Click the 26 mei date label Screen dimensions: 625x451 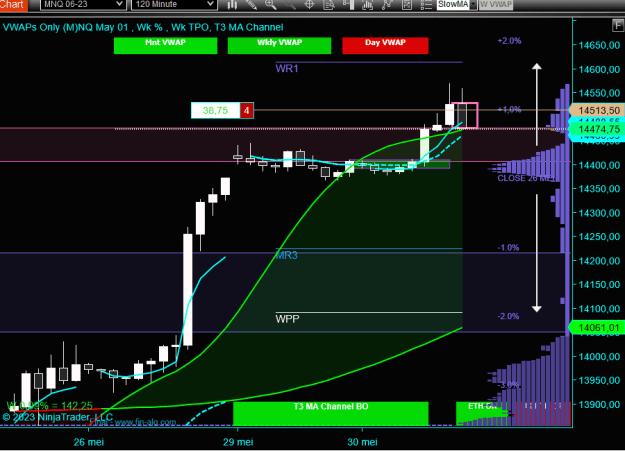[88, 442]
